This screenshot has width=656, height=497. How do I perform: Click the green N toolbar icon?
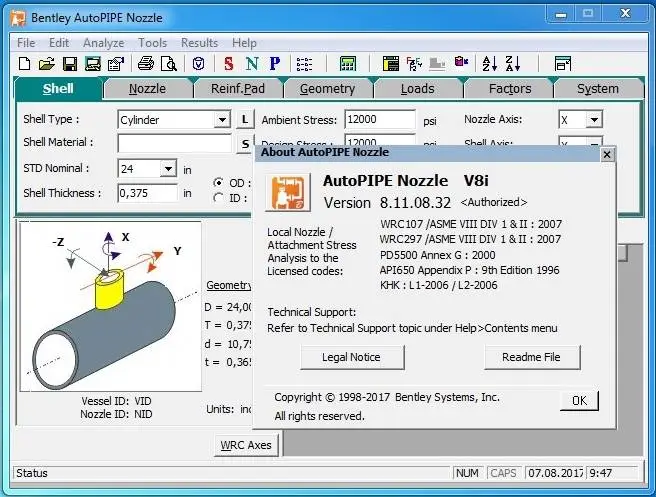coord(252,64)
